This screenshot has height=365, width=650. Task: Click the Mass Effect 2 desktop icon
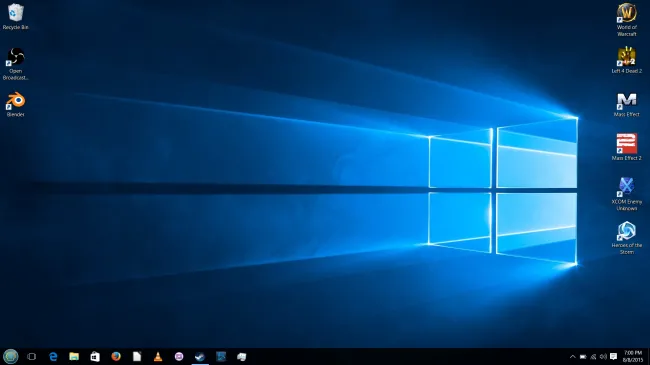pos(626,147)
